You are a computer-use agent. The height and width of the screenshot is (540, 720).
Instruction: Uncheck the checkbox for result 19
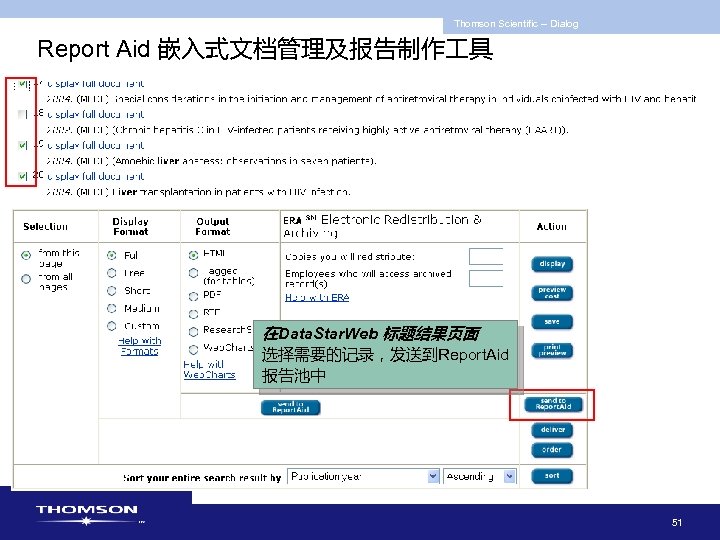tap(22, 145)
